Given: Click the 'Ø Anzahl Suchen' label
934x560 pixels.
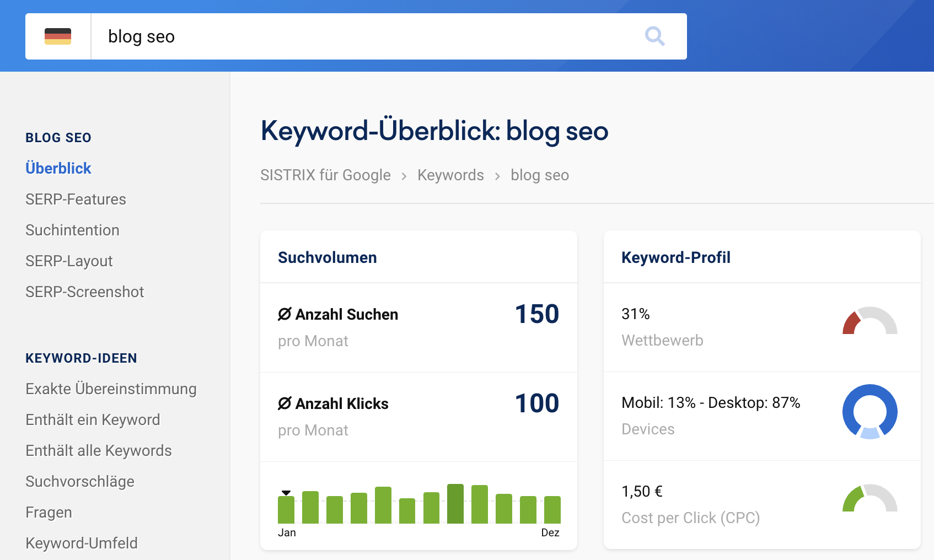Looking at the screenshot, I should tap(338, 314).
